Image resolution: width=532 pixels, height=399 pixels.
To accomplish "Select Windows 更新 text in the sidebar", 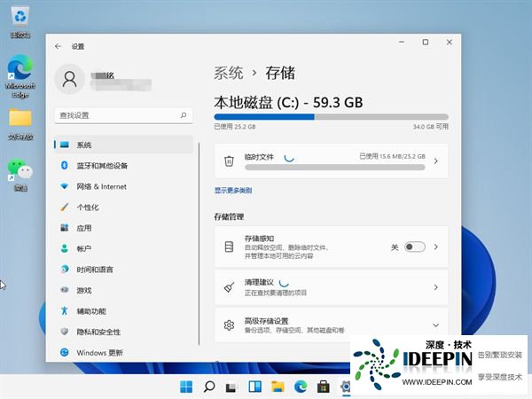I will click(99, 353).
